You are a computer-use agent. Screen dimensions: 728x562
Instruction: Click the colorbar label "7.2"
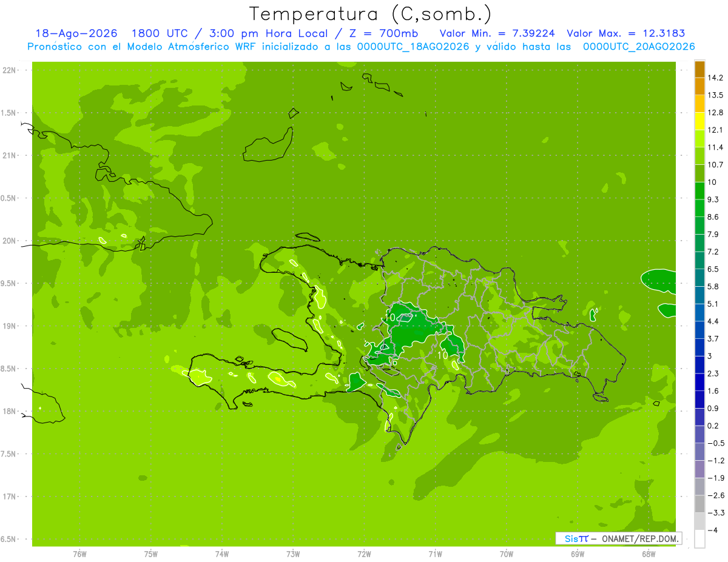point(713,252)
